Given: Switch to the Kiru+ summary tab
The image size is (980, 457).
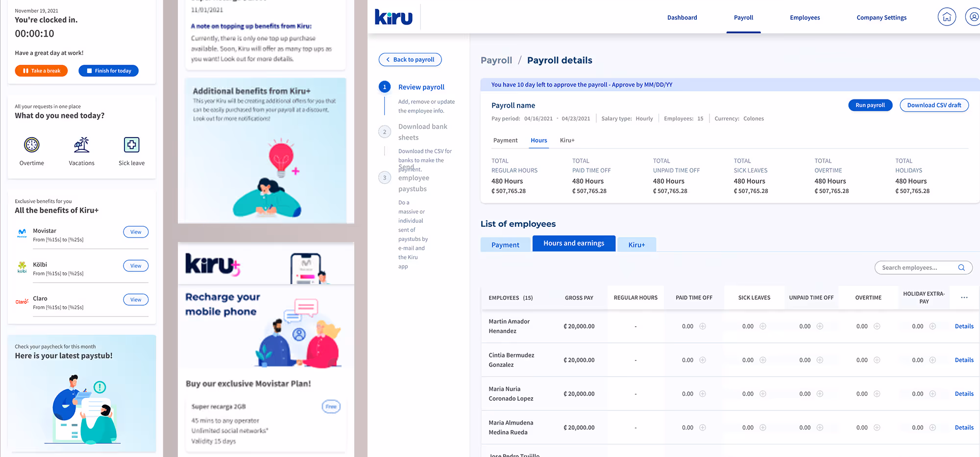Looking at the screenshot, I should [x=567, y=140].
